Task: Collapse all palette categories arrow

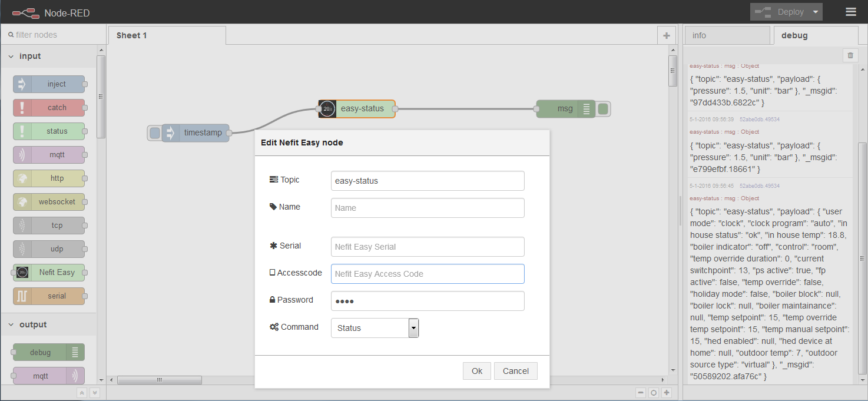Action: click(82, 393)
